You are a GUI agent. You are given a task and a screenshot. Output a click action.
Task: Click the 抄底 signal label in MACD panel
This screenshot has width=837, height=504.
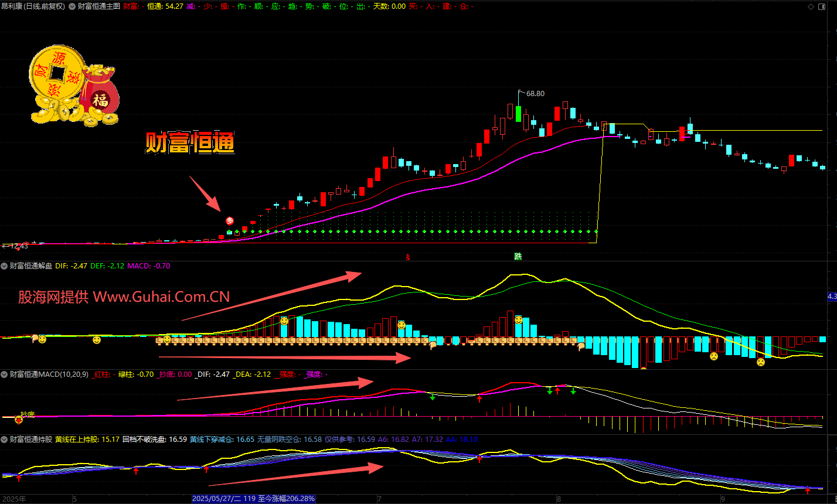[x=28, y=414]
